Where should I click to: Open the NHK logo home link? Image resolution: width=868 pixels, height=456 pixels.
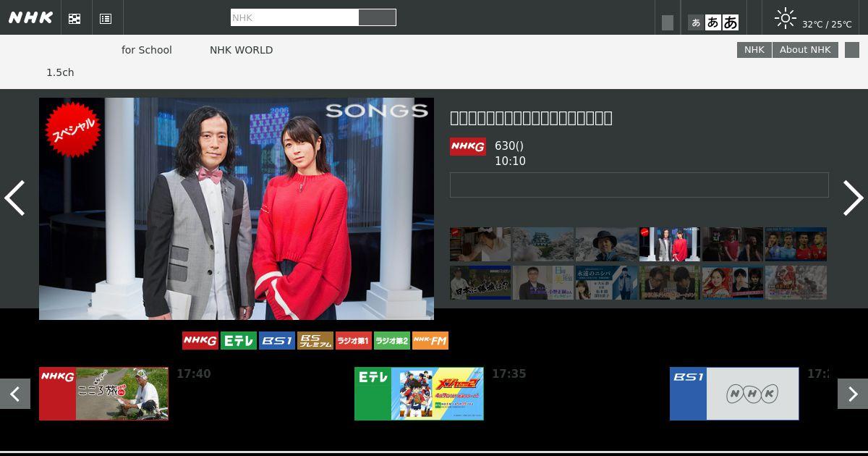pos(30,17)
